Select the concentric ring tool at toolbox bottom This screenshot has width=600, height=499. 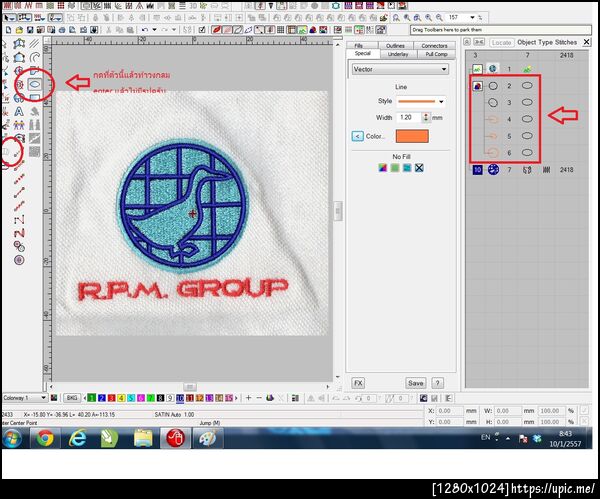pyautogui.click(x=19, y=260)
